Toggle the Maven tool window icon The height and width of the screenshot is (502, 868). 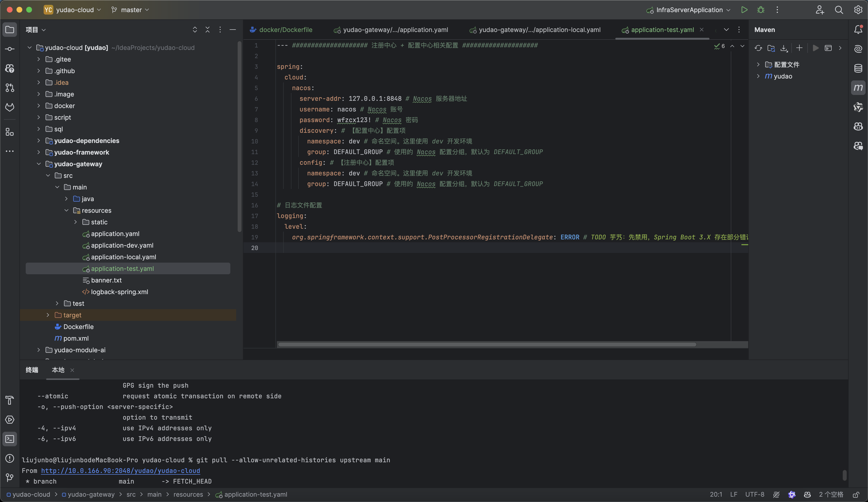pos(858,88)
